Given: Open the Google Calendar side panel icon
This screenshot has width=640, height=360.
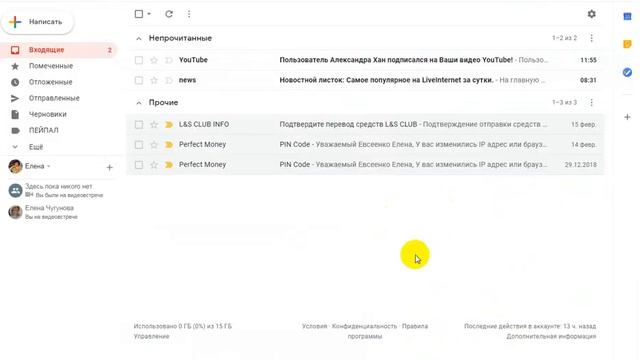Looking at the screenshot, I should click(627, 16).
